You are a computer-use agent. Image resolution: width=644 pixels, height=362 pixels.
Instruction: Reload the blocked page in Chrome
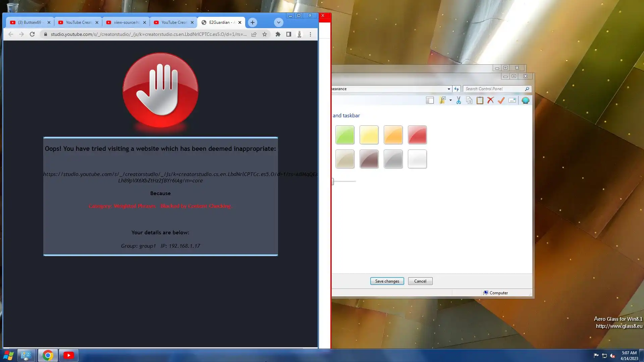coord(32,34)
